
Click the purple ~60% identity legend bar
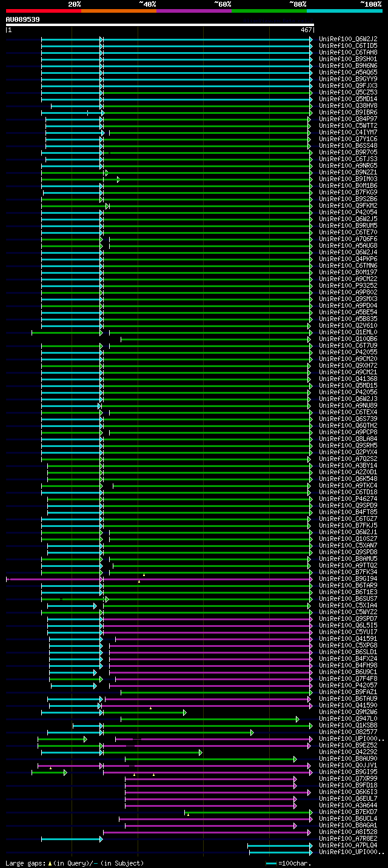click(x=193, y=11)
